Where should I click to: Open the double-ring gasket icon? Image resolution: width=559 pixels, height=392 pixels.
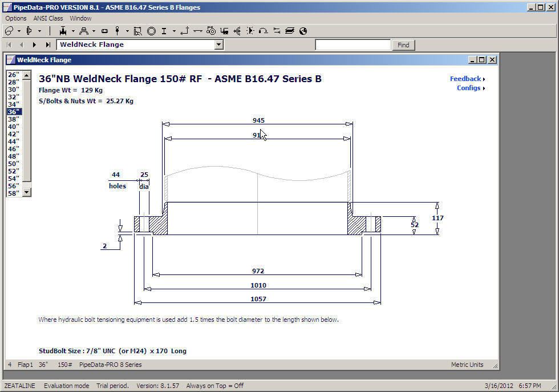[152, 31]
